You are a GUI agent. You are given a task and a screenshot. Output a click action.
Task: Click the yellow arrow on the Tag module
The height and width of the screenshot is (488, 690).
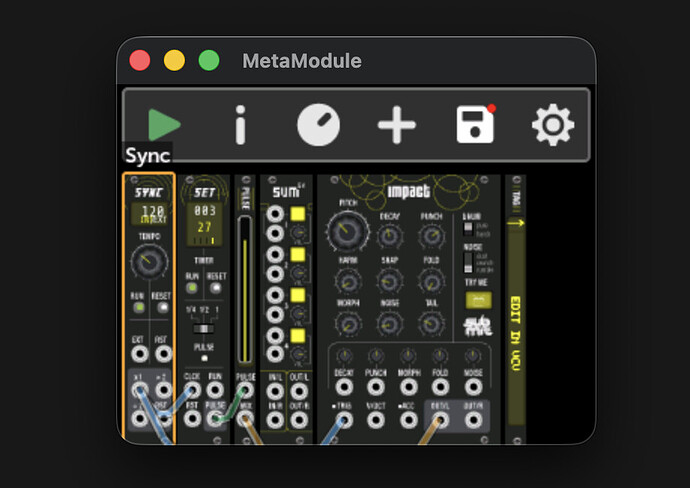pyautogui.click(x=516, y=223)
